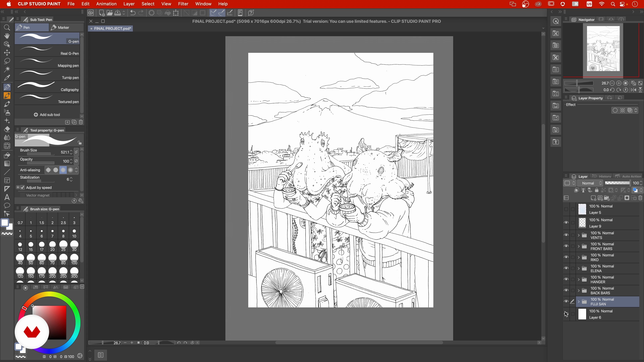Choose brush size preset 50

click(31, 260)
